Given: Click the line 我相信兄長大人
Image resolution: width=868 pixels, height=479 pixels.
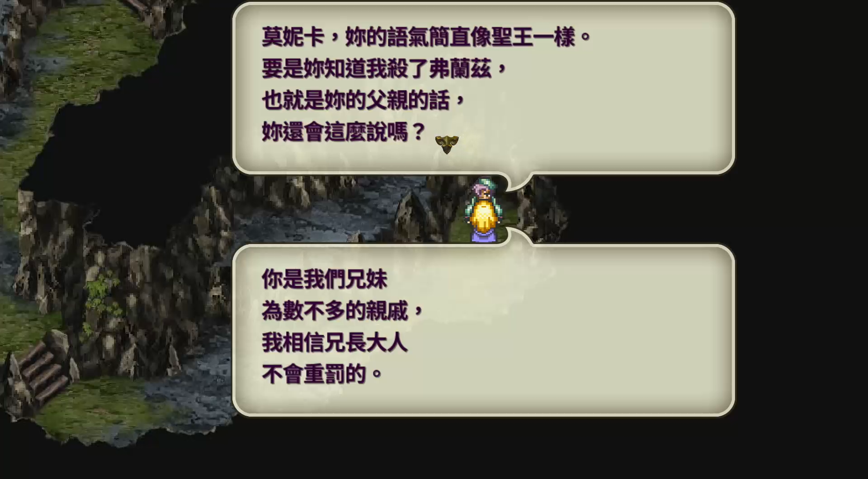Looking at the screenshot, I should 335,343.
